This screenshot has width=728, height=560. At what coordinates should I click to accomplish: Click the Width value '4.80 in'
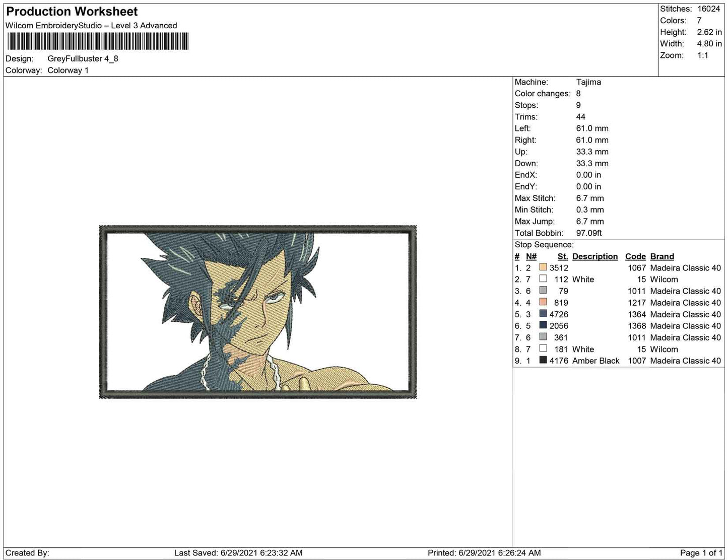(709, 44)
